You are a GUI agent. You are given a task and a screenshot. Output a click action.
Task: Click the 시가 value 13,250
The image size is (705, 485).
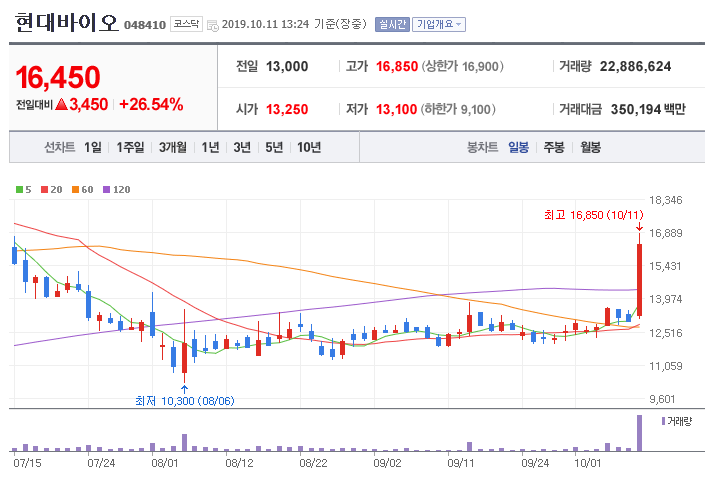click(287, 109)
